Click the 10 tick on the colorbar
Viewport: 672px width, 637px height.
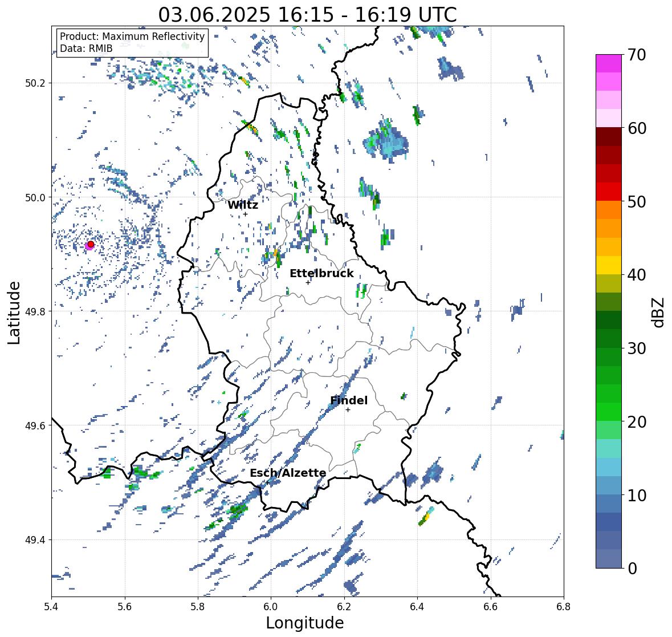(x=637, y=495)
